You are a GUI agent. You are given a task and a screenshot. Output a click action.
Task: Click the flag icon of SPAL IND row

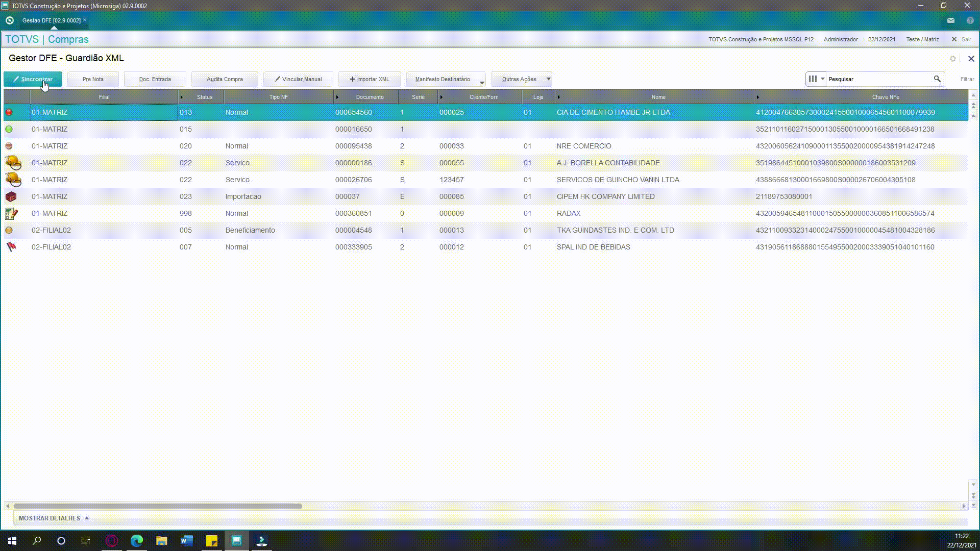(x=11, y=247)
